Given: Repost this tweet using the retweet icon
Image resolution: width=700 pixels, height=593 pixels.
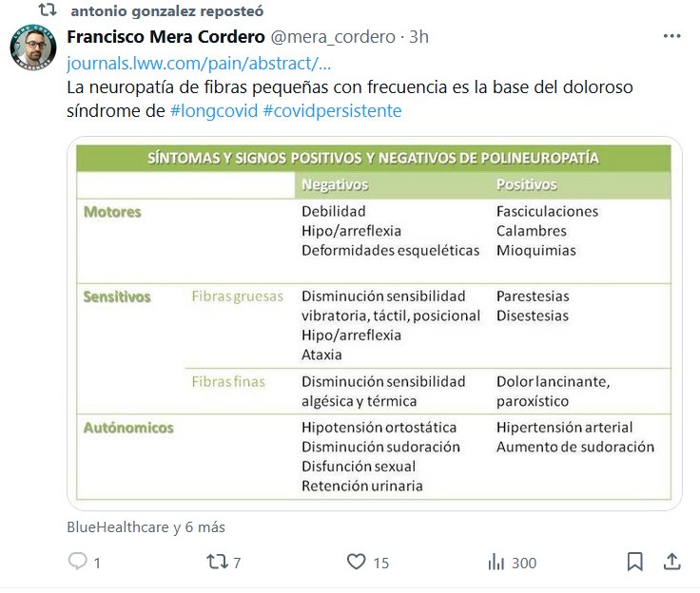Looking at the screenshot, I should coord(218,563).
